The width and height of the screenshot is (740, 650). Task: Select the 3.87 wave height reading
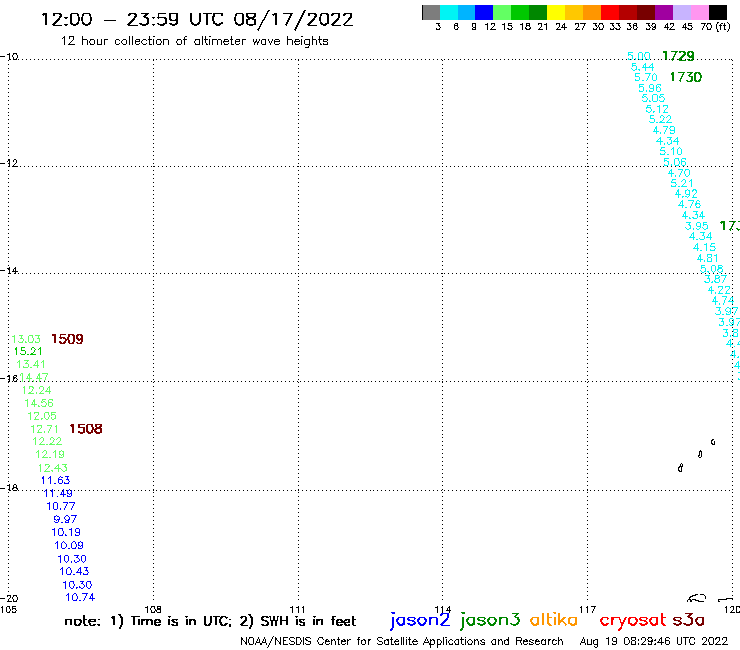pos(715,279)
